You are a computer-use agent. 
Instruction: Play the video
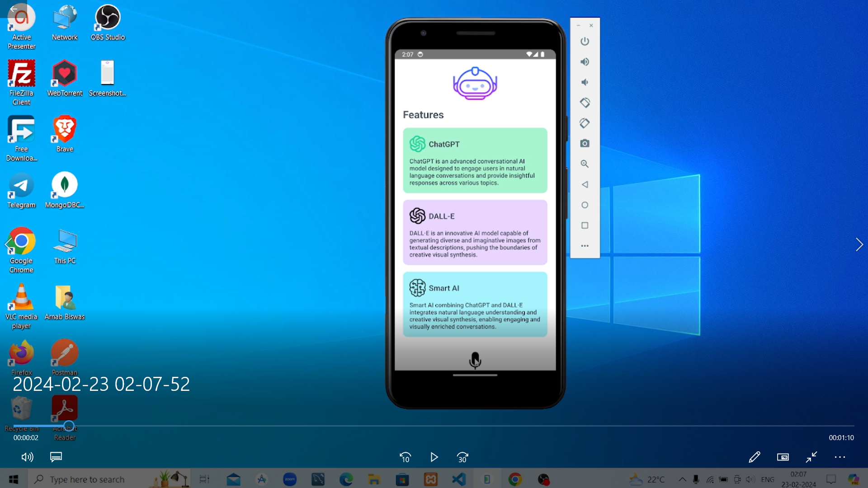point(434,457)
